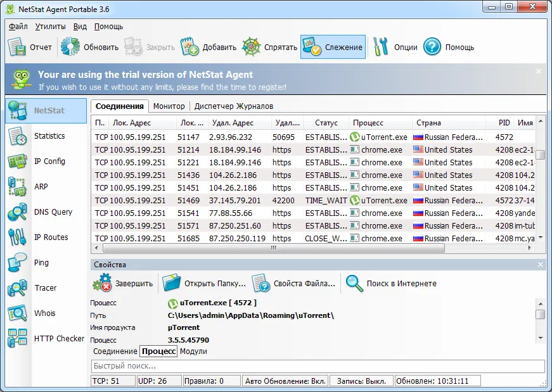This screenshot has width=552, height=392.
Task: Open IP Routes sidebar tool
Action: (x=17, y=237)
